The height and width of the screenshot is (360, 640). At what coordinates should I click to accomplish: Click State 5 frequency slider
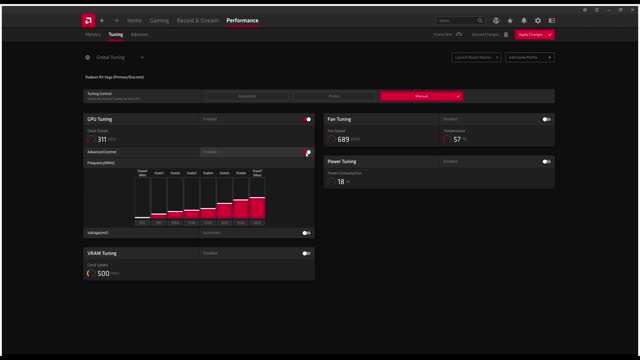pyautogui.click(x=224, y=198)
